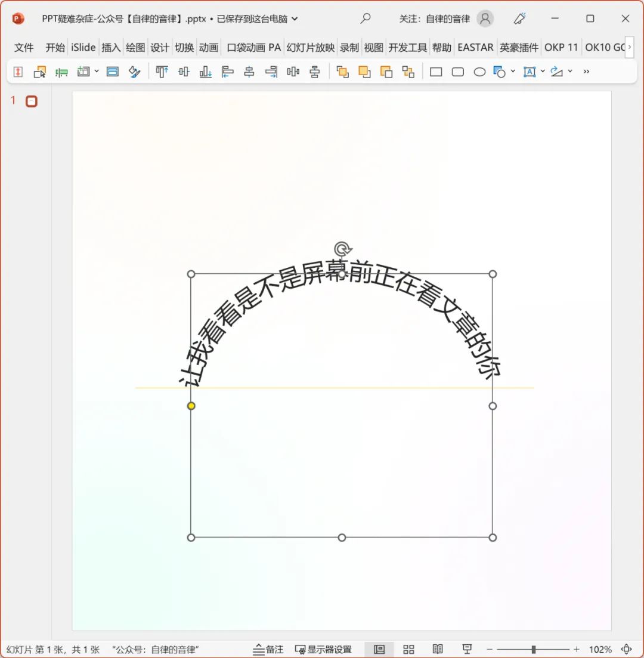
Task: Insert an oval shape
Action: (479, 72)
